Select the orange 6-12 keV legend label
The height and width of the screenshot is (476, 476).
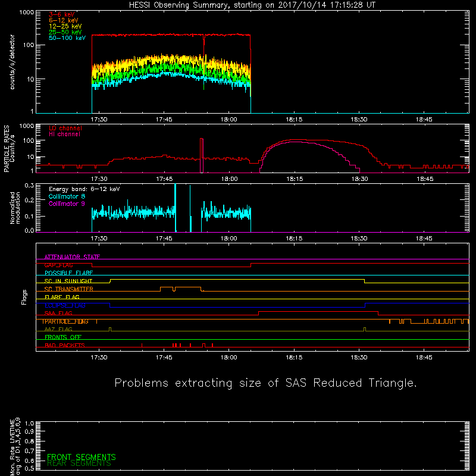tap(64, 20)
